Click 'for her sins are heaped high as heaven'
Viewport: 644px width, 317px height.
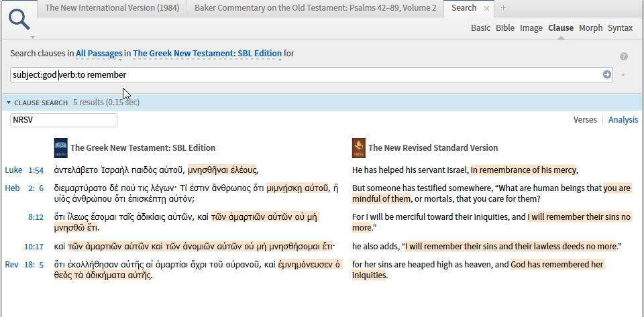[x=422, y=265]
